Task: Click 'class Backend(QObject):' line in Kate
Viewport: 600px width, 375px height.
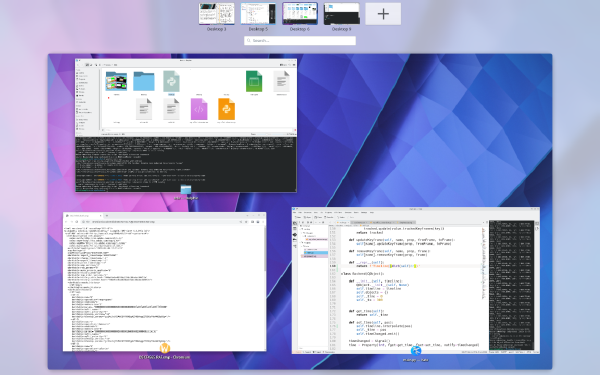Action: (x=362, y=274)
